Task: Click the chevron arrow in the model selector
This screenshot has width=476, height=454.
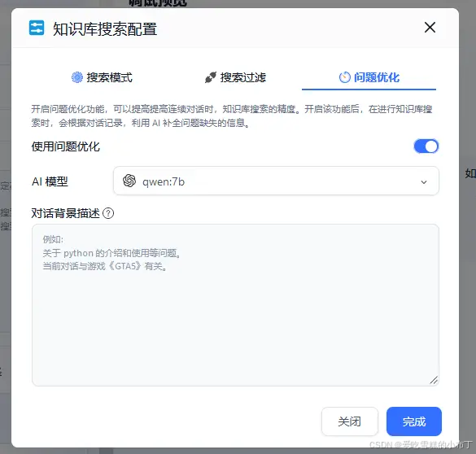Action: coord(424,182)
